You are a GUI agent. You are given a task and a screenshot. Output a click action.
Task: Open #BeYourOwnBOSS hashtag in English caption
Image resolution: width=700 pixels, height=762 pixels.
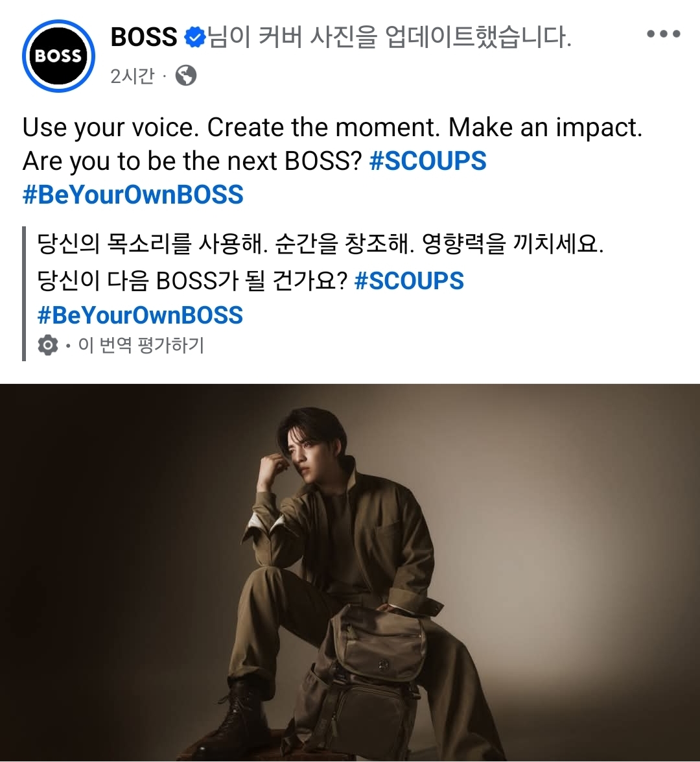[133, 195]
